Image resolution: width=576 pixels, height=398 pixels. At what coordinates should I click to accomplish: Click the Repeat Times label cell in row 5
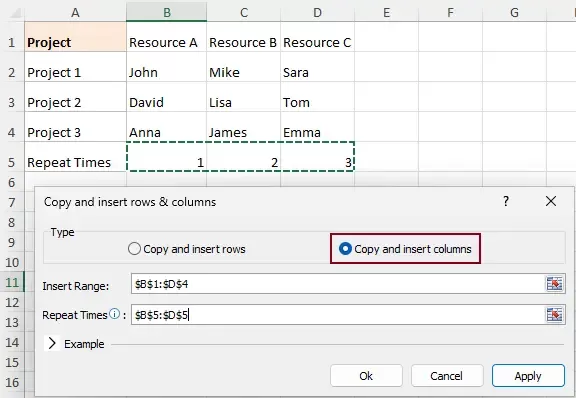[x=75, y=157]
